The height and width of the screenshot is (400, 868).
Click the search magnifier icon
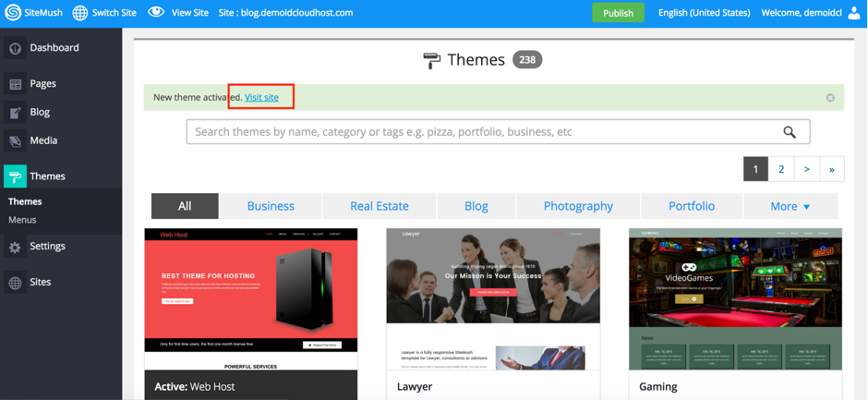click(790, 132)
